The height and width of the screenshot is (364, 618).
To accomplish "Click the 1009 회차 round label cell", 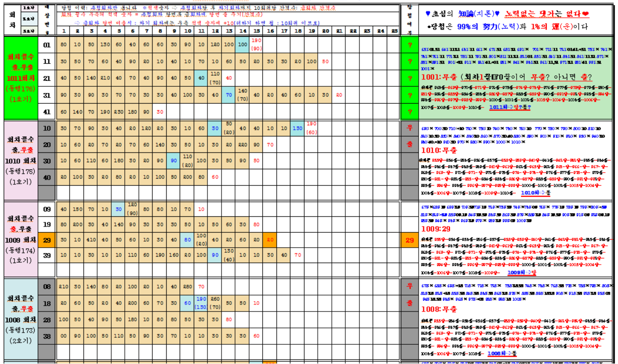I will coord(20,239).
